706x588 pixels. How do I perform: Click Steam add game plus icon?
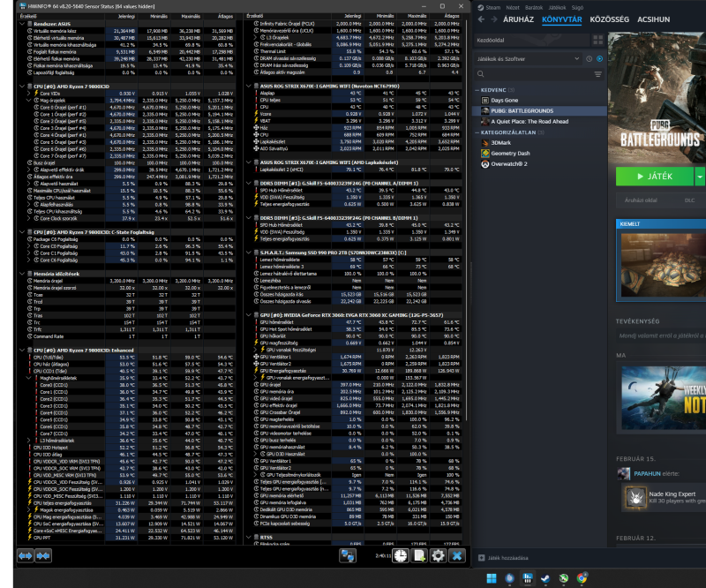pos(481,558)
